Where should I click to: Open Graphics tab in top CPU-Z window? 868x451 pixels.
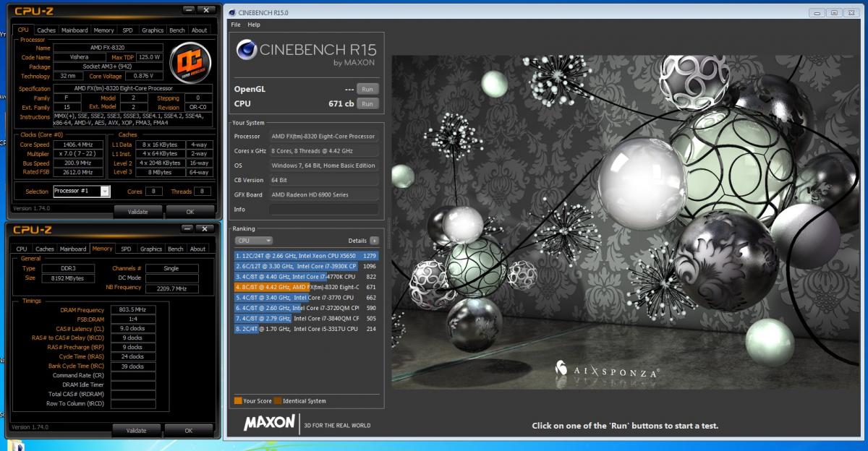coord(153,30)
